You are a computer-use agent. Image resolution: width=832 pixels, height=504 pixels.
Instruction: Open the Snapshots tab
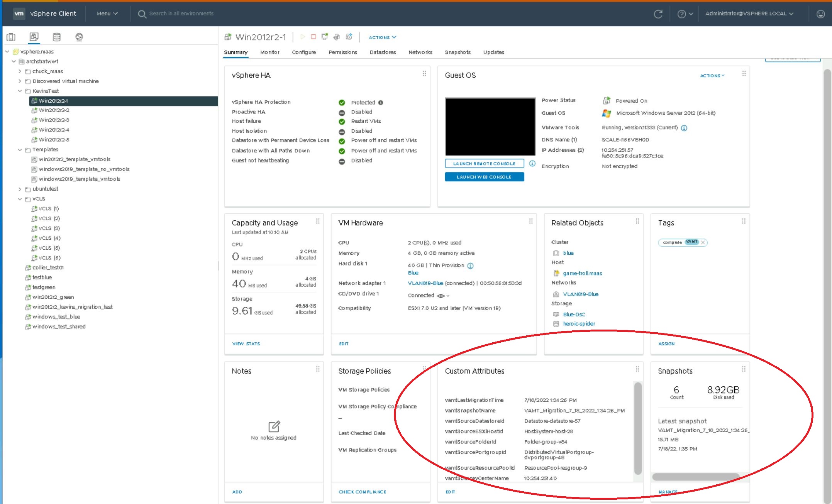[x=458, y=52]
